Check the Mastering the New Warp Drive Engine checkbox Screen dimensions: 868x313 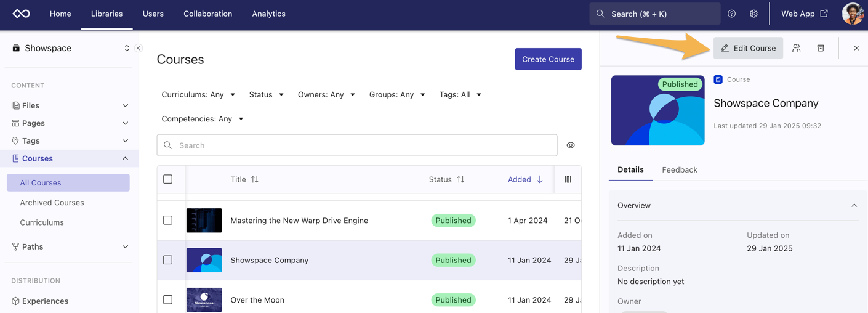click(x=168, y=220)
